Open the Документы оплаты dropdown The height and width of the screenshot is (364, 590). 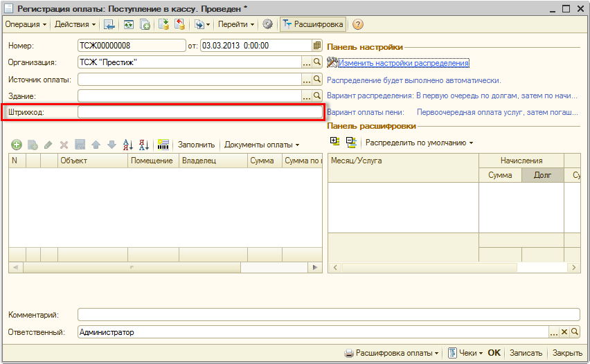(x=262, y=145)
